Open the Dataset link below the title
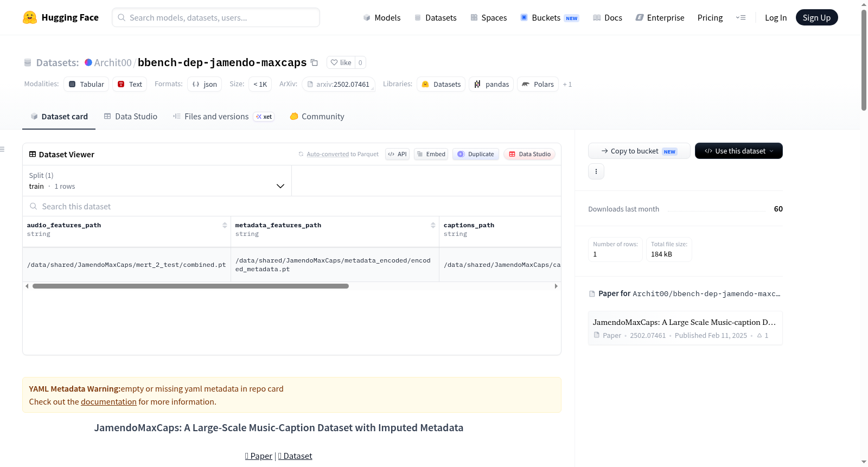 click(x=295, y=456)
